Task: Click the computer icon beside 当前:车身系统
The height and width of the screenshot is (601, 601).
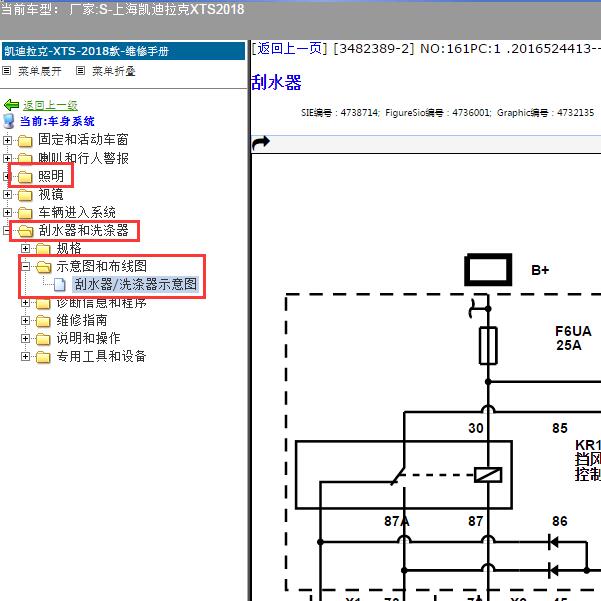Action: point(9,121)
